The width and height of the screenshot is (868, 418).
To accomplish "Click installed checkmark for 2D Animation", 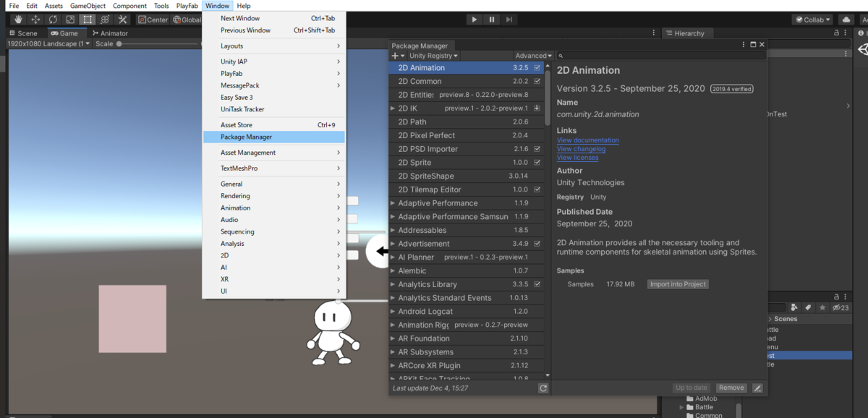I will click(537, 67).
